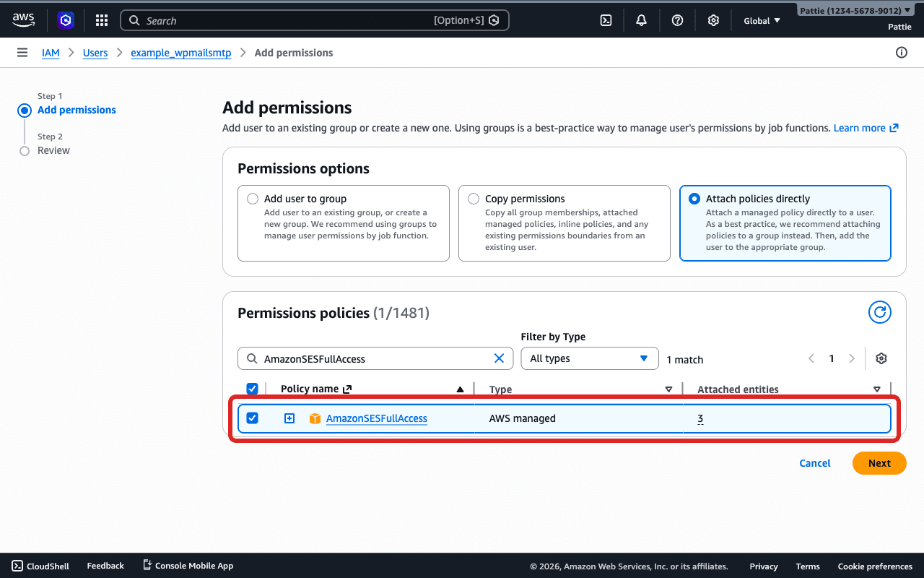Click the CloudShell icon in footer
The width and height of the screenshot is (924, 578).
pos(17,566)
